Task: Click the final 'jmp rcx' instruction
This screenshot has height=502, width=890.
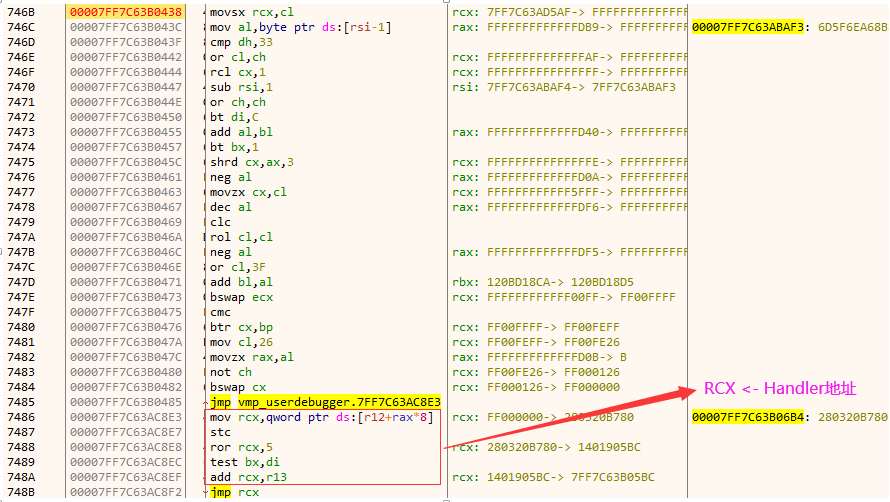Action: tap(234, 492)
